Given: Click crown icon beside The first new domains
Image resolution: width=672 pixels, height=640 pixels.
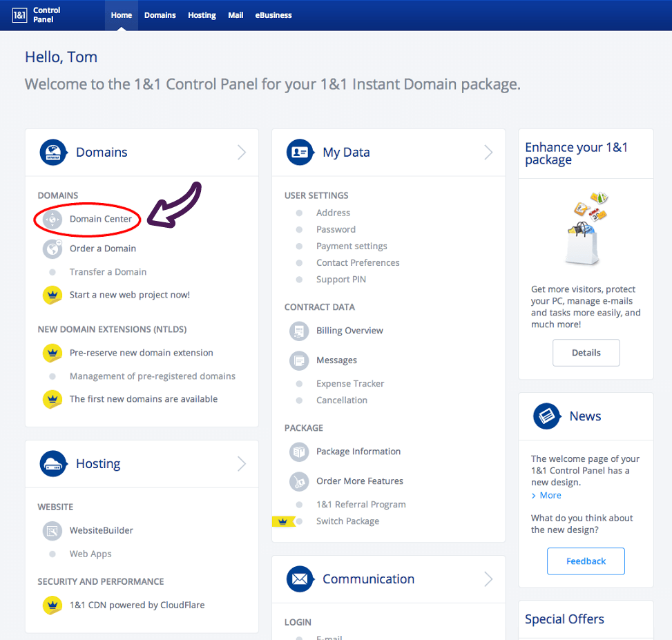Looking at the screenshot, I should (52, 399).
